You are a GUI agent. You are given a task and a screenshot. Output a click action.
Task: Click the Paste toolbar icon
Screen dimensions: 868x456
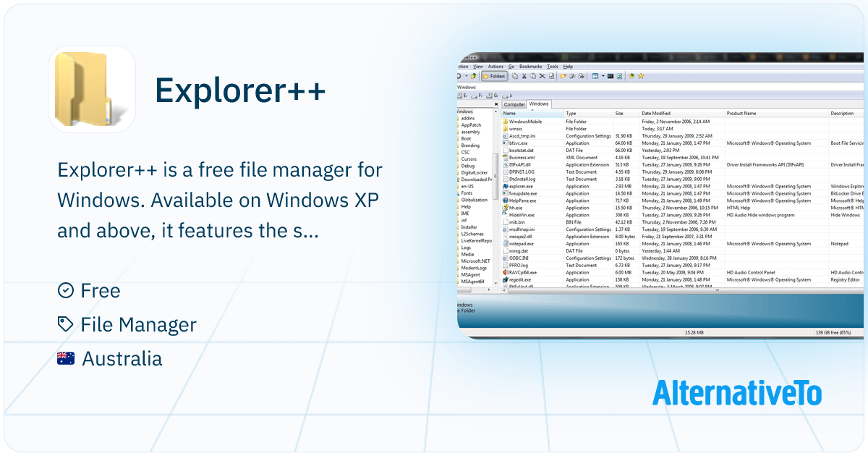(x=533, y=76)
